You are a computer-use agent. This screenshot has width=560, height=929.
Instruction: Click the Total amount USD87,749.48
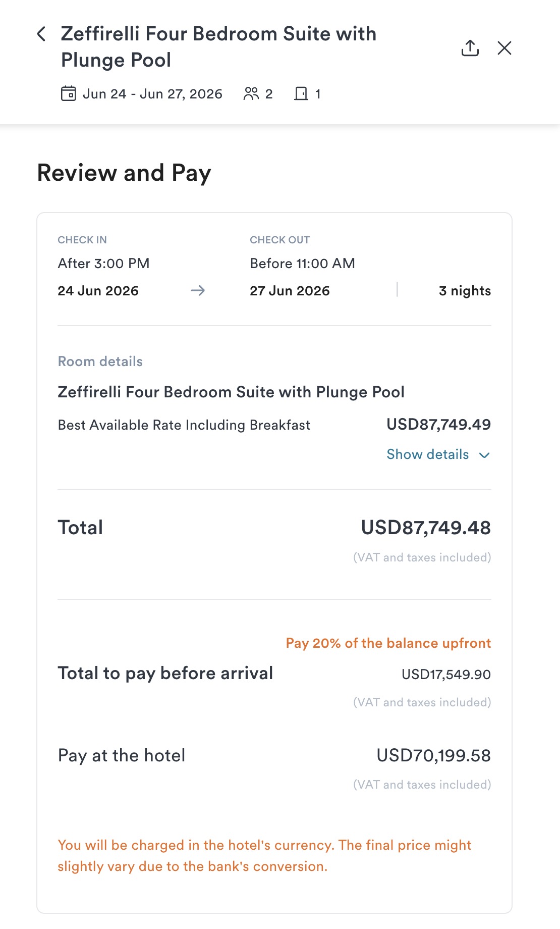click(x=426, y=528)
